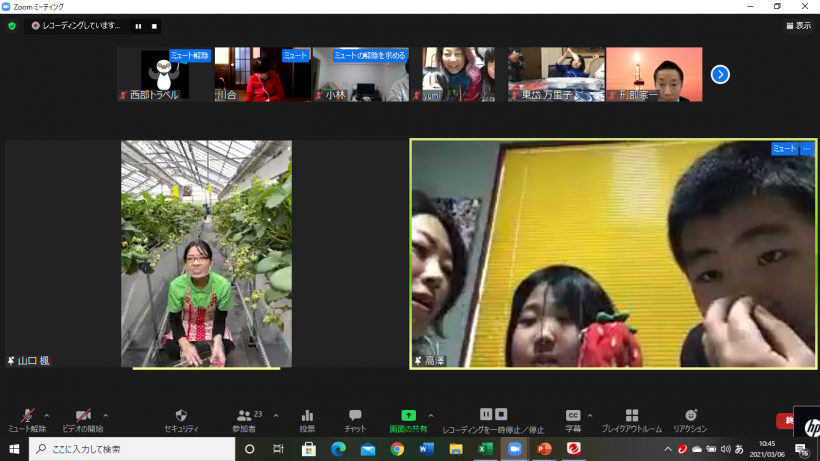
Task: Open the 表示 view menu
Action: (x=798, y=26)
